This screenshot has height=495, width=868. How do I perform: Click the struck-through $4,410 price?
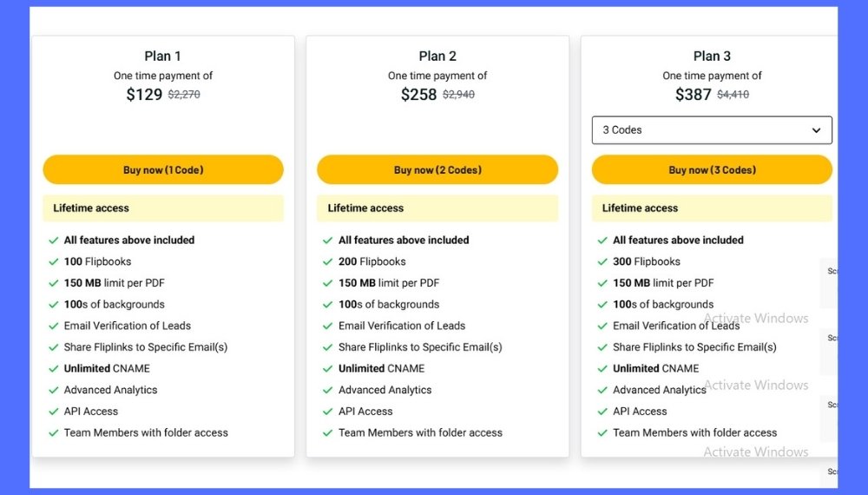(733, 95)
